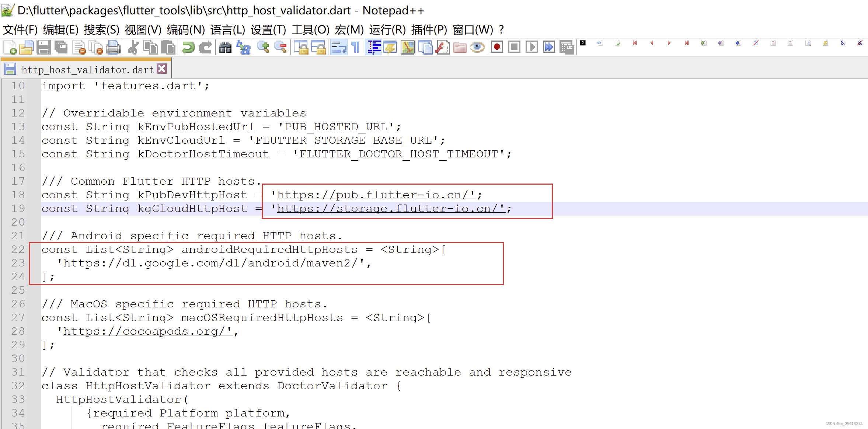Click the Save All toolbar icon
This screenshot has width=868, height=429.
coord(61,48)
